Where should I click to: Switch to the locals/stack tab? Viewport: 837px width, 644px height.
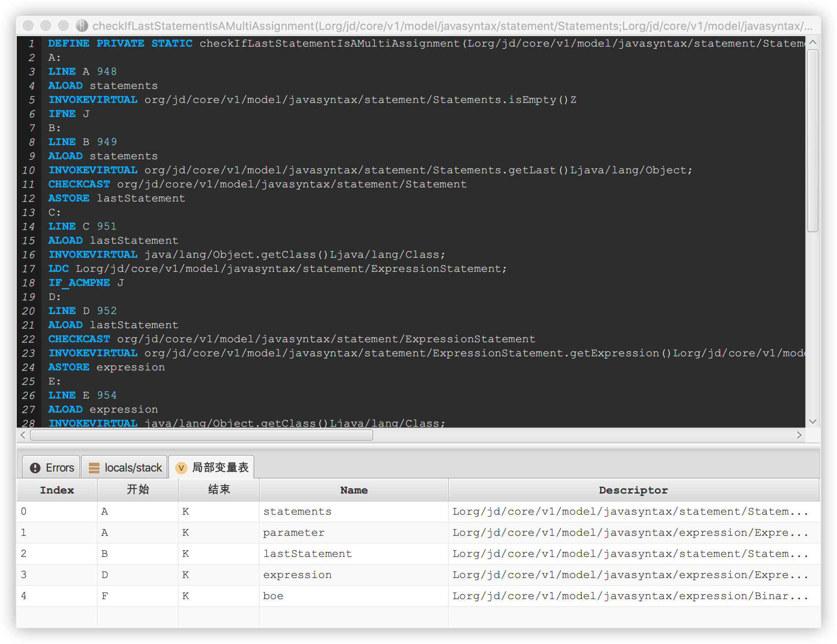pyautogui.click(x=125, y=468)
